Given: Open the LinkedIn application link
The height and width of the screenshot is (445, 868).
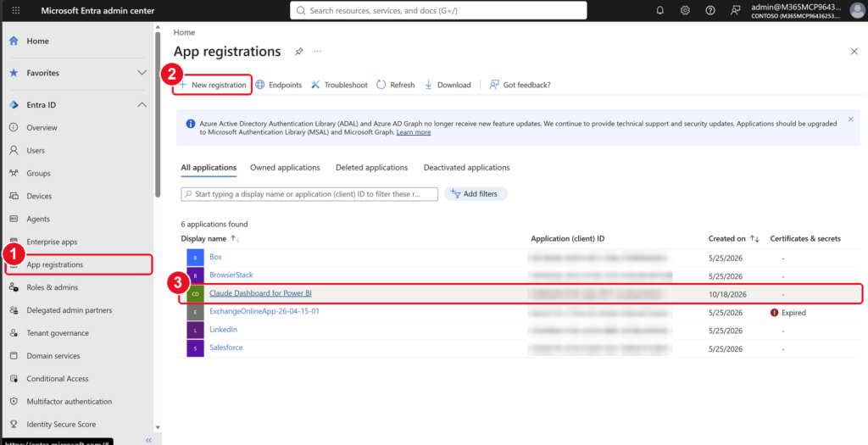Looking at the screenshot, I should point(223,330).
